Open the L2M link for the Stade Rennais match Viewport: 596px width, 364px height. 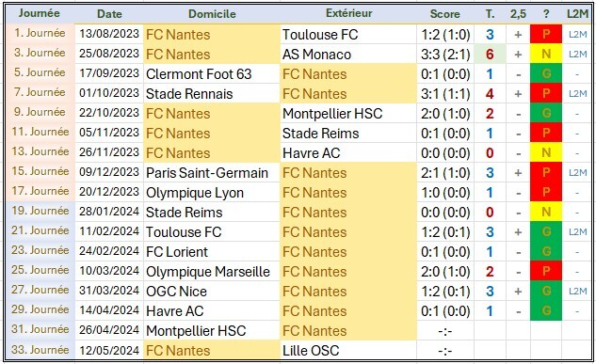point(578,94)
